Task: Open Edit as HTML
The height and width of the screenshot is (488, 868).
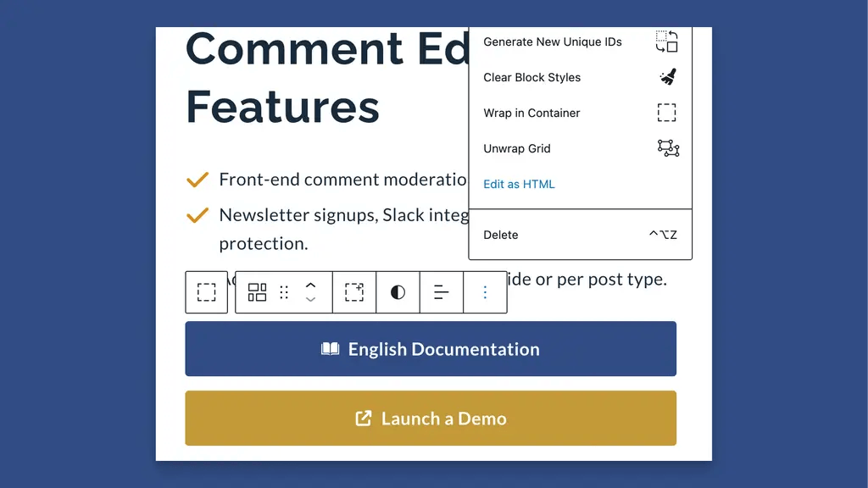Action: point(518,184)
